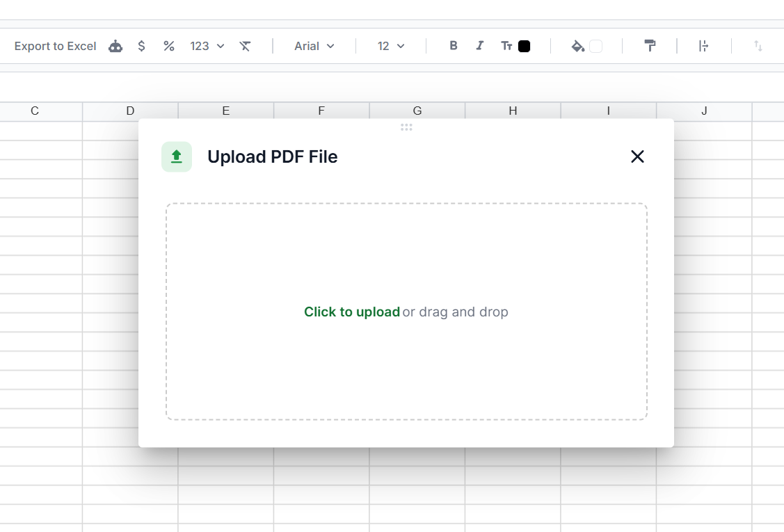The image size is (784, 532).
Task: Click the column split alignment icon
Action: [703, 46]
